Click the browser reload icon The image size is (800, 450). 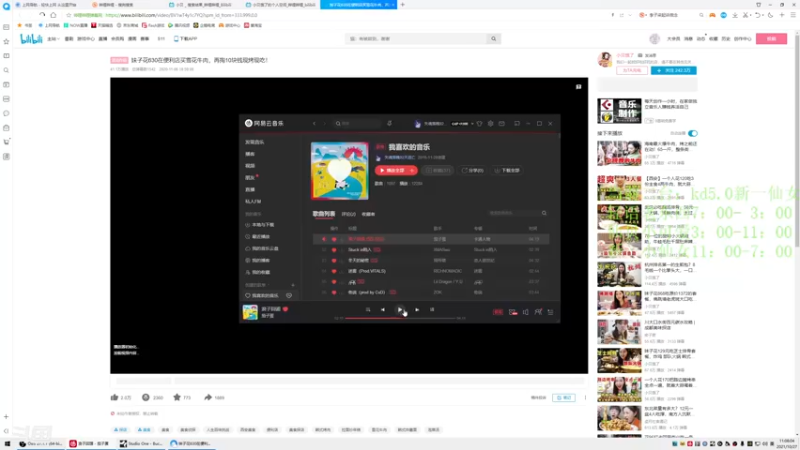pos(42,15)
